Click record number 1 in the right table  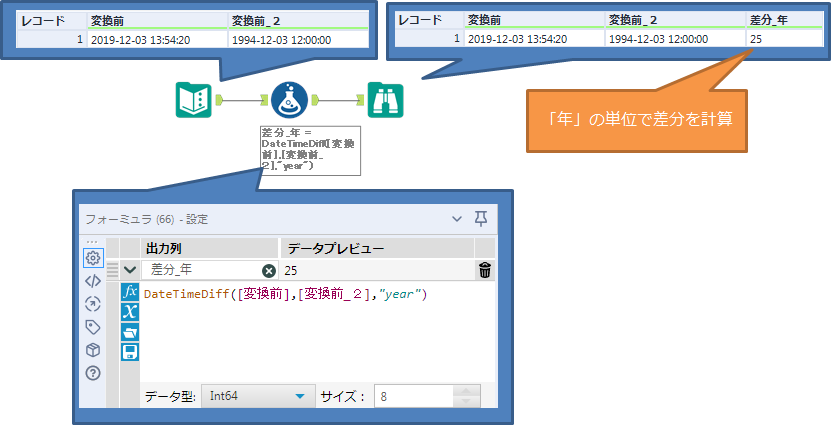(x=429, y=39)
